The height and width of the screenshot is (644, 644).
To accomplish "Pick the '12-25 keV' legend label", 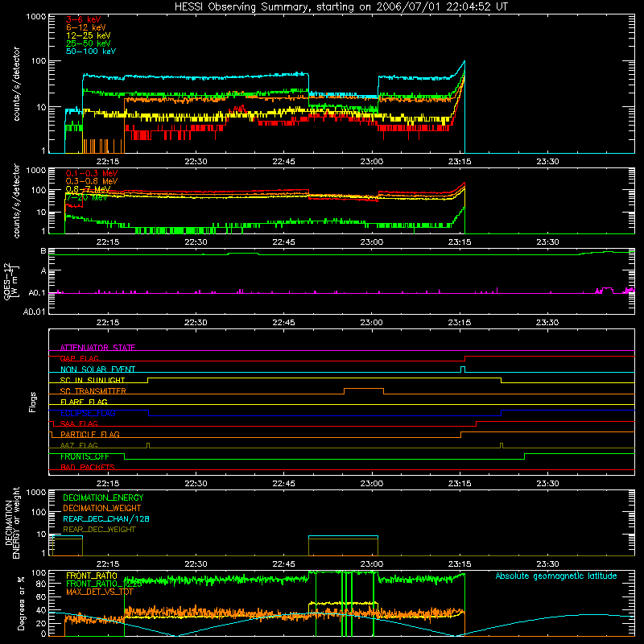I will (x=89, y=35).
